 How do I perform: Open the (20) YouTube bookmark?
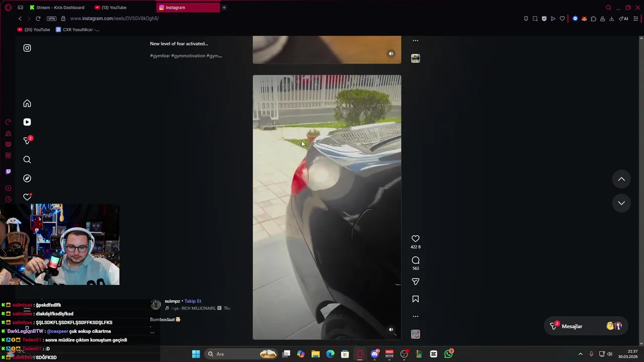coord(34,30)
